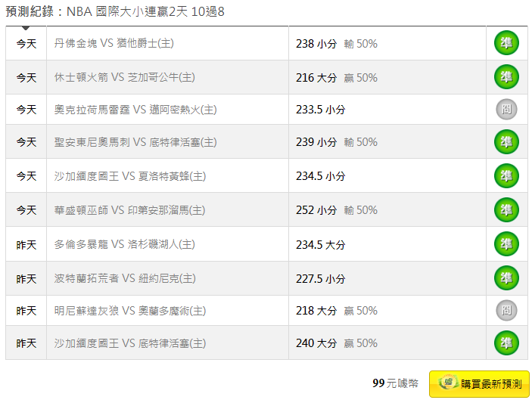Viewport: 532px width, 403px height.
Task: Click green 準 icon for 夏洛特黃蜂 row
Action: (x=506, y=176)
